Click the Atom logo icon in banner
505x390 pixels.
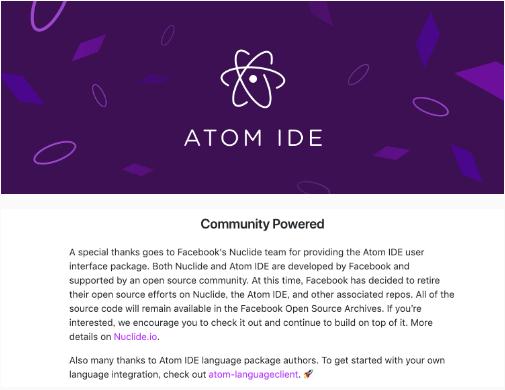(x=253, y=79)
